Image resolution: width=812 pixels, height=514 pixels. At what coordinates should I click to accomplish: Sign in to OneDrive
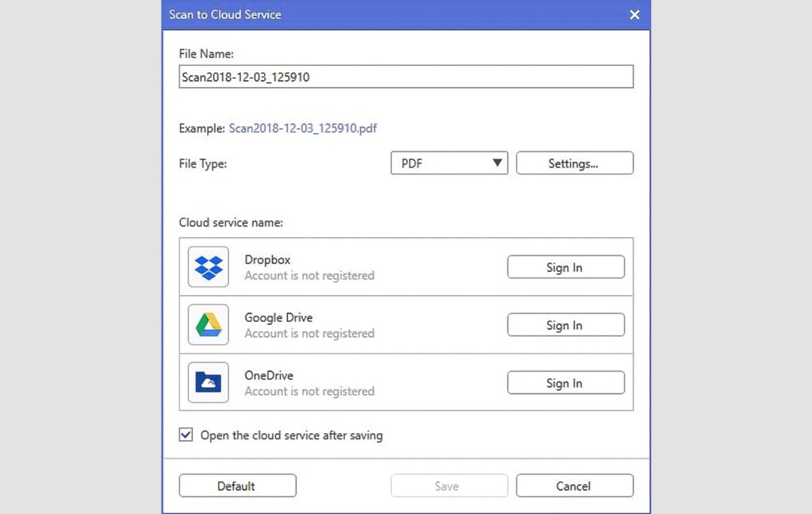(565, 383)
